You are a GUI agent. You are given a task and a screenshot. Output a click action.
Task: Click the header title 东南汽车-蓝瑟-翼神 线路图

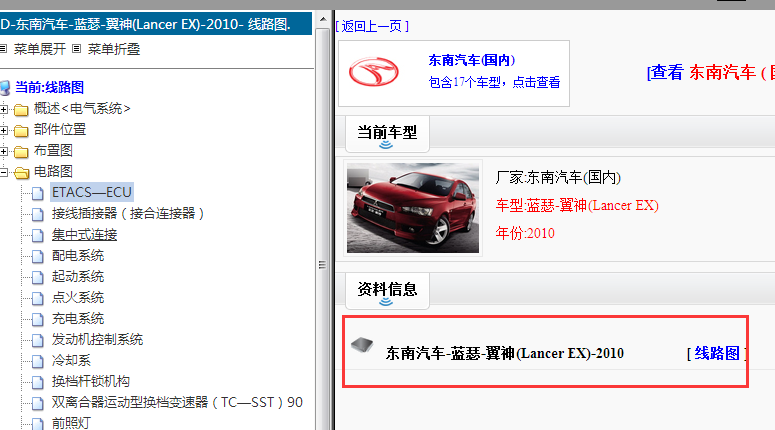click(x=146, y=24)
